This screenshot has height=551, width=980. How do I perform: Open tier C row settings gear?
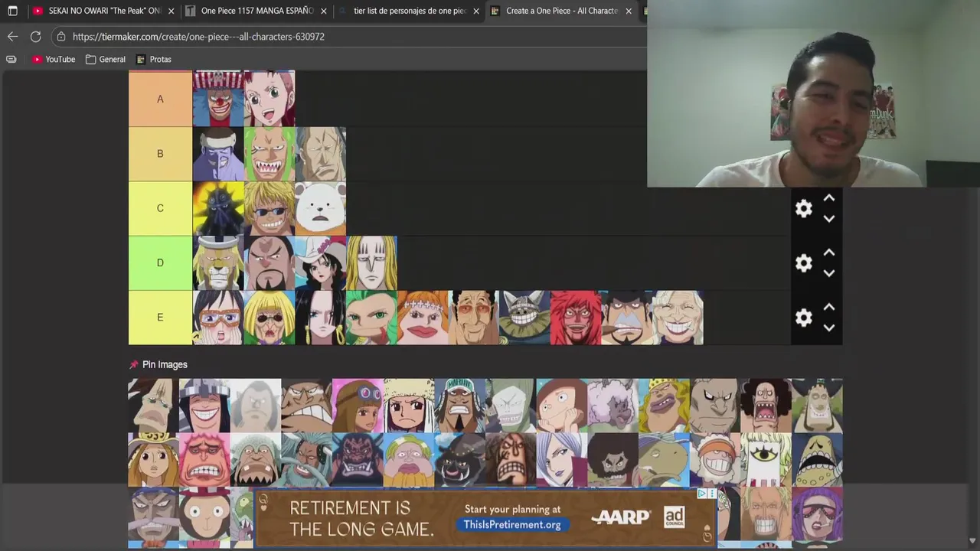coord(803,208)
